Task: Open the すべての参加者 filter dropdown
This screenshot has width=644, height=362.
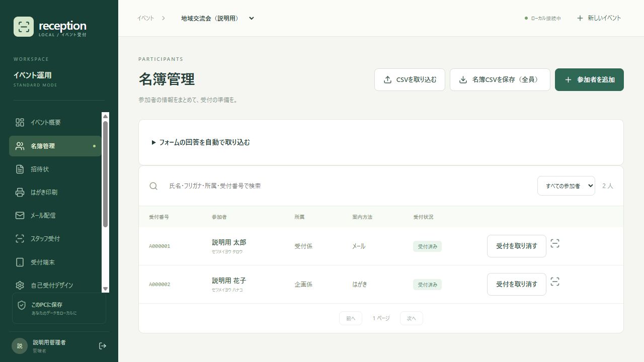Action: pyautogui.click(x=566, y=186)
